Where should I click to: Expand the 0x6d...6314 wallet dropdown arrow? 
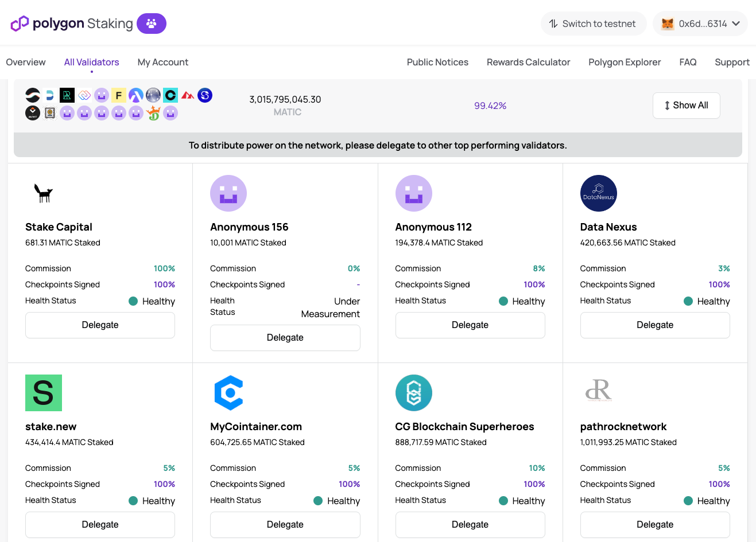pos(736,24)
